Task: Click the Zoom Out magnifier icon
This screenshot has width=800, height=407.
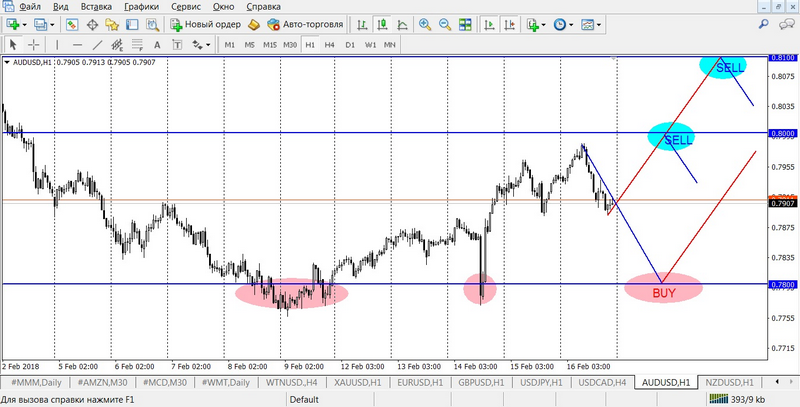Action: coord(444,24)
